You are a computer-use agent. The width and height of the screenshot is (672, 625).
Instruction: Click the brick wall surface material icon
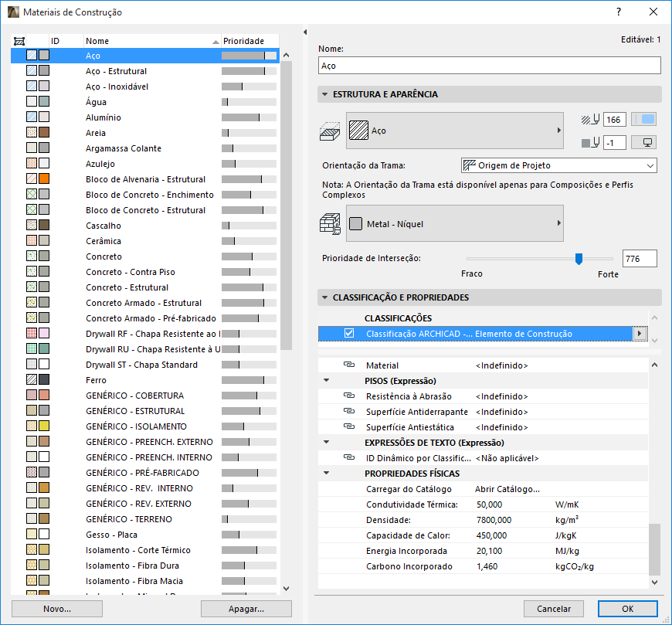(331, 224)
